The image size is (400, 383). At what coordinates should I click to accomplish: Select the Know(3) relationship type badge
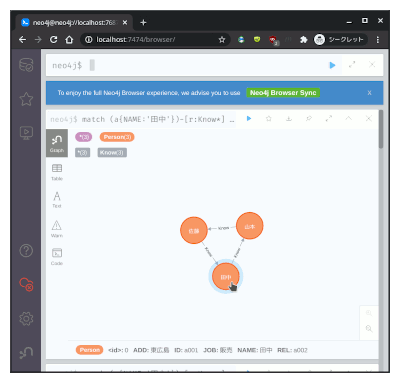point(112,153)
